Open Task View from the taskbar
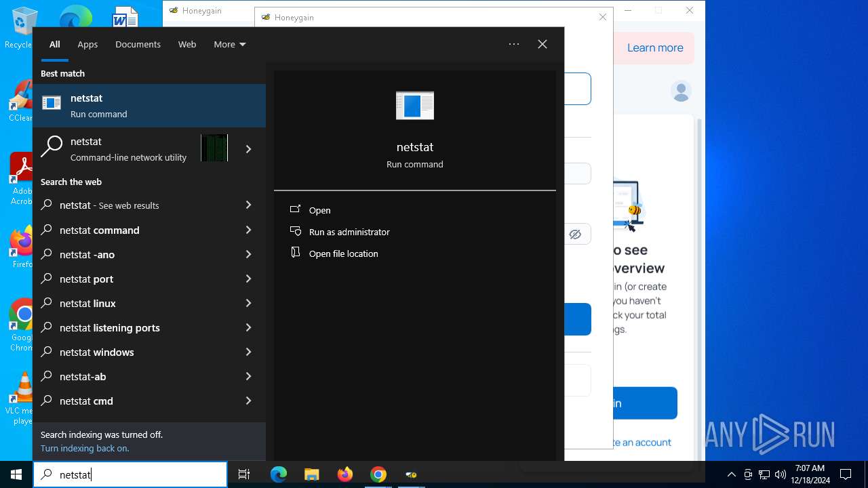The height and width of the screenshot is (488, 868). [x=244, y=474]
